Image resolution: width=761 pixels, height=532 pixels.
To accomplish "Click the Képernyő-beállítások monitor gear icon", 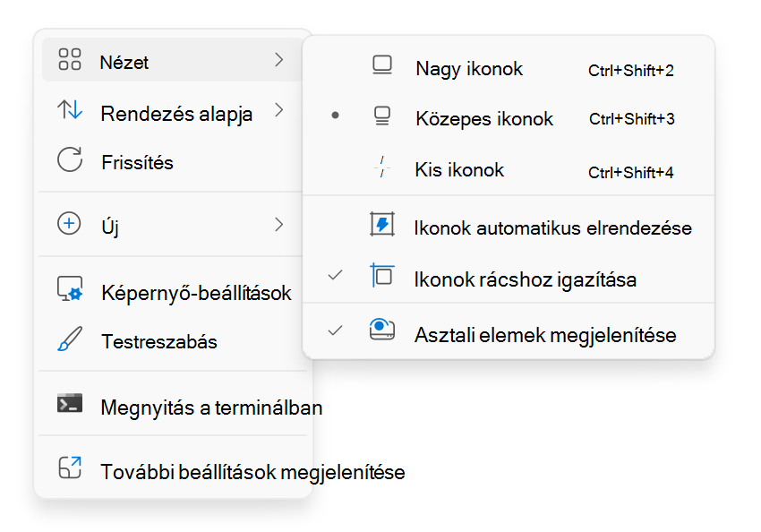I will (70, 288).
